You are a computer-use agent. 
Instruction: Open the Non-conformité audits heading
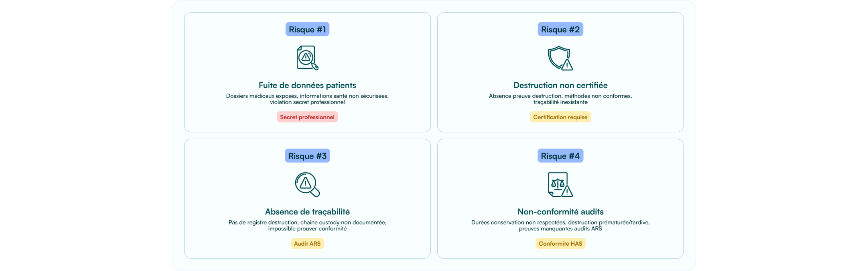click(560, 212)
